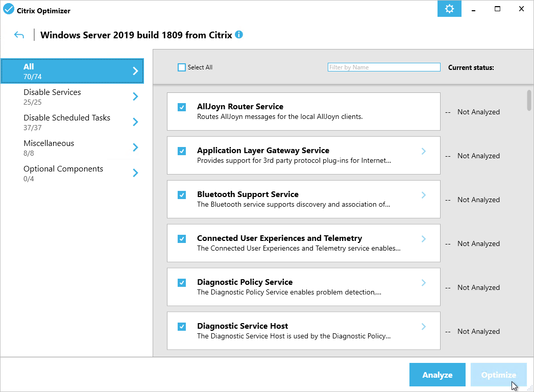Image resolution: width=534 pixels, height=392 pixels.
Task: Uncheck Diagnostic Service Host
Action: coord(182,327)
